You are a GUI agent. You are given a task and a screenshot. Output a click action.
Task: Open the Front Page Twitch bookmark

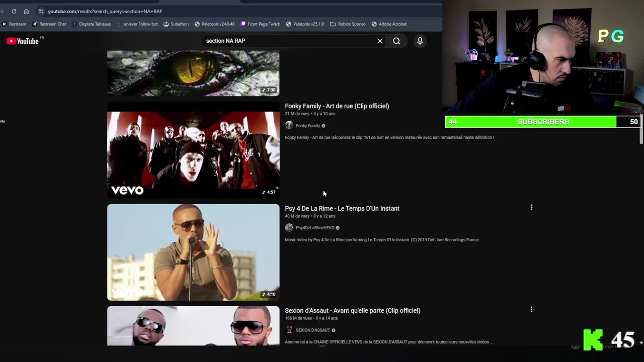[260, 24]
